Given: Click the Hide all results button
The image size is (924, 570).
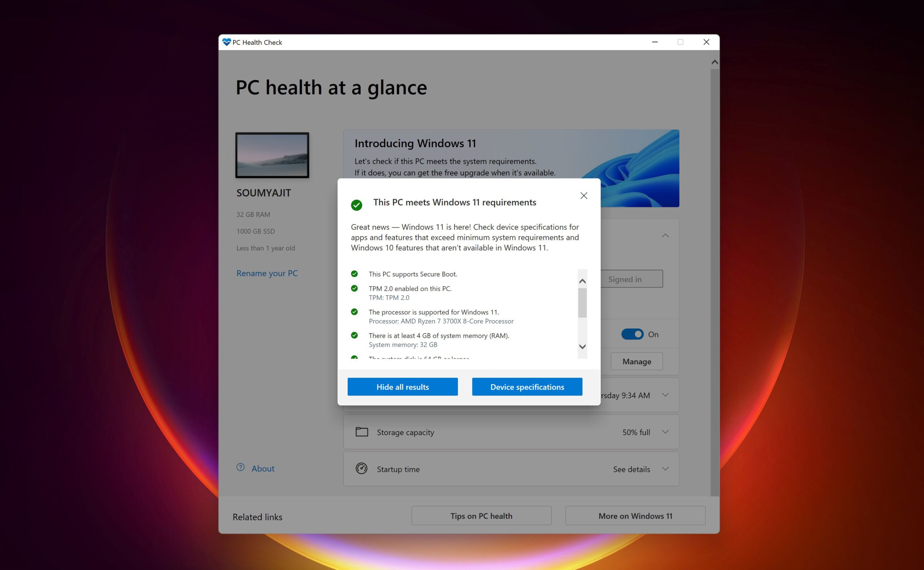Looking at the screenshot, I should click(x=402, y=386).
